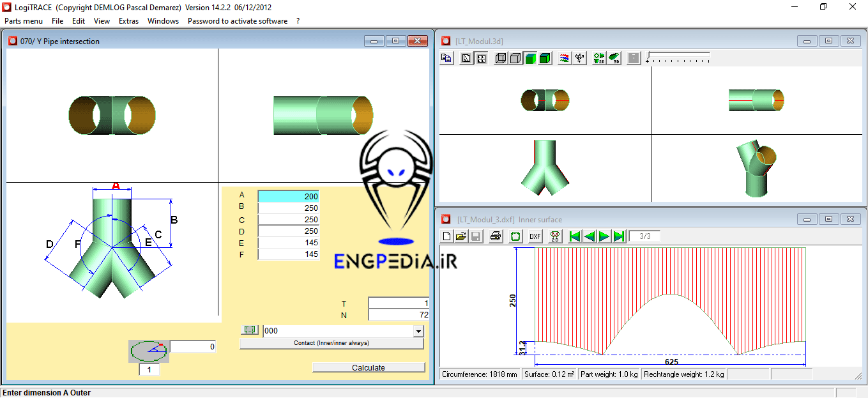The height and width of the screenshot is (398, 868).
Task: Expand the 000 combo box dropdown arrow
Action: (x=418, y=331)
